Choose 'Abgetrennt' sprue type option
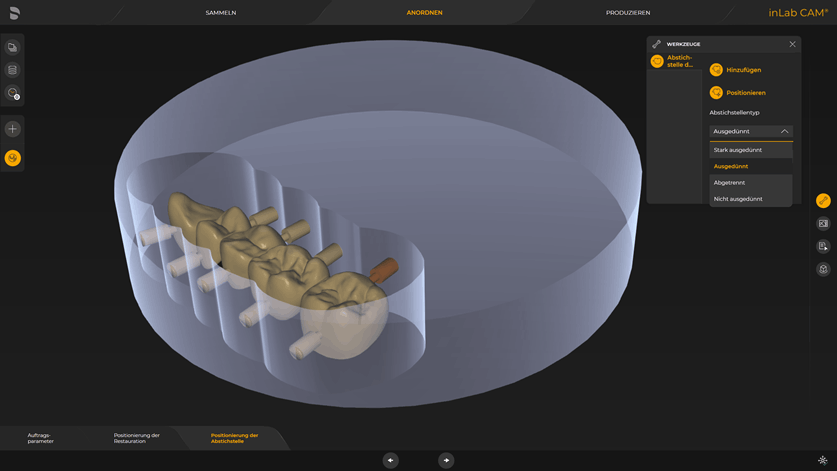 point(729,183)
